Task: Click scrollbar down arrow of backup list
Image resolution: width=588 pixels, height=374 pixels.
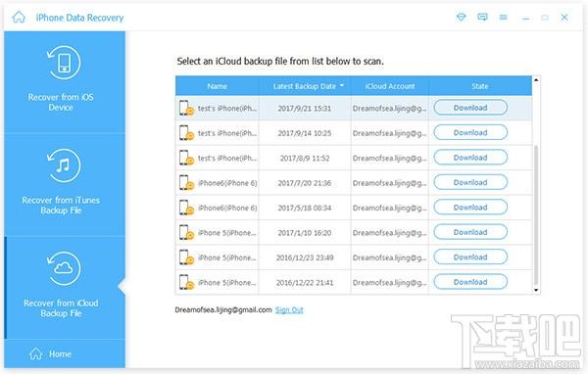Action: tap(536, 290)
